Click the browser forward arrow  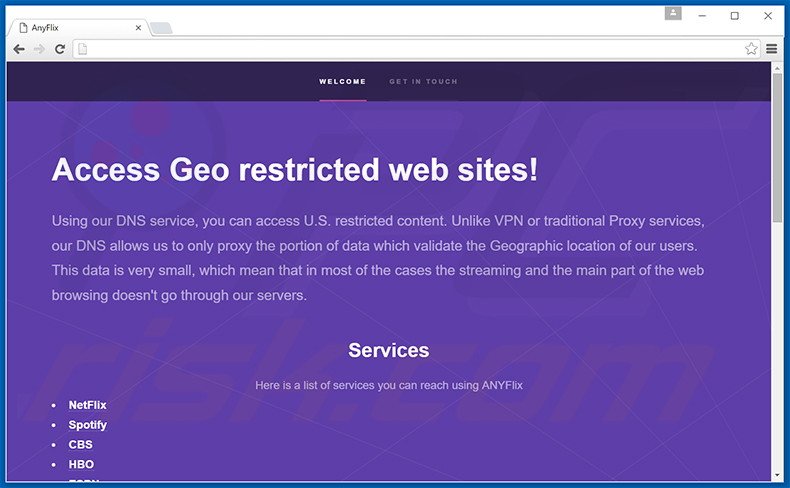(x=39, y=48)
